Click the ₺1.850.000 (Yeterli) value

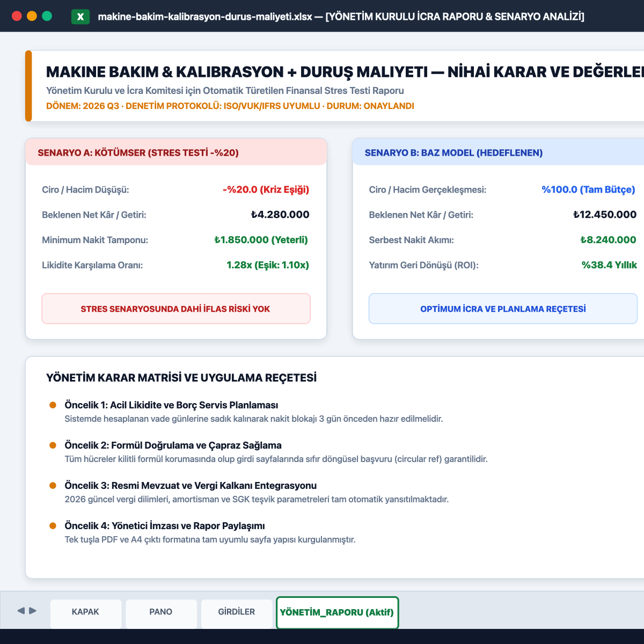[261, 240]
